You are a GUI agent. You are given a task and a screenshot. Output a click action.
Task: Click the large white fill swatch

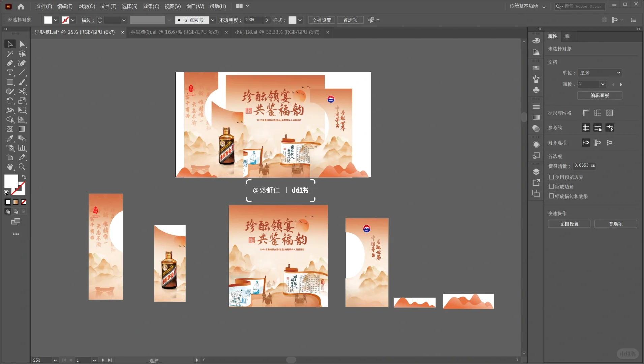[11, 181]
